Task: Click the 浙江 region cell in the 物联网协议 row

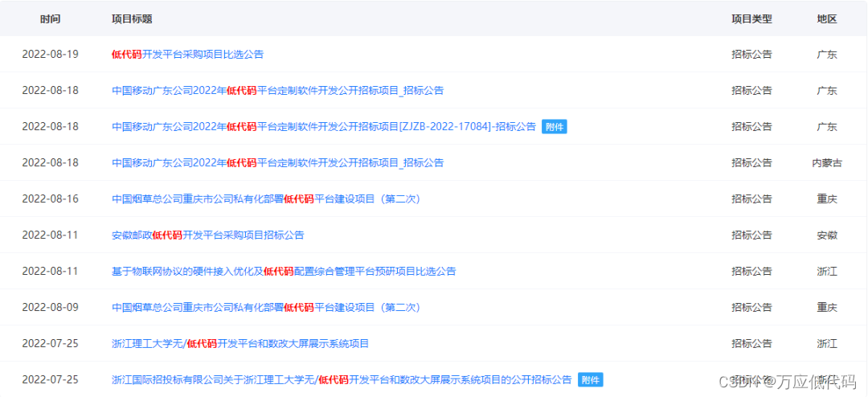Action: pyautogui.click(x=826, y=272)
